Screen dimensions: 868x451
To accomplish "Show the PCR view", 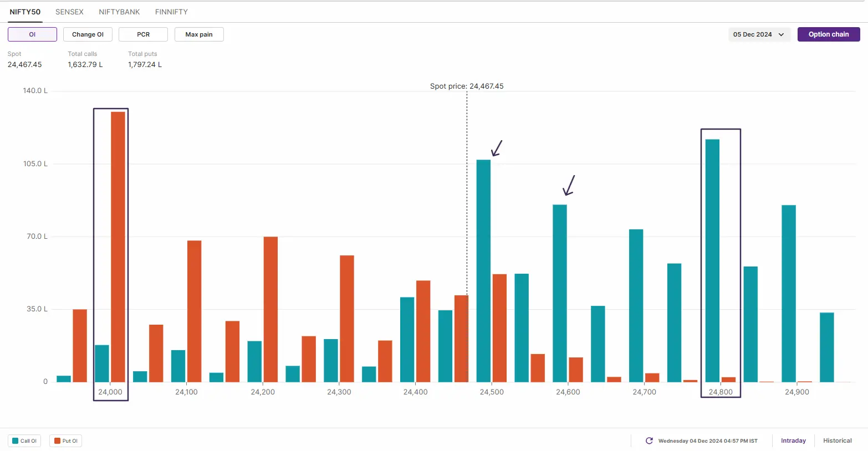I will click(143, 34).
